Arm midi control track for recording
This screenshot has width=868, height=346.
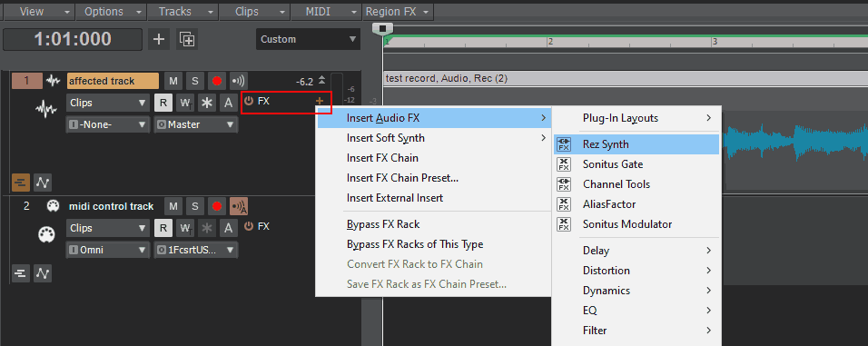pyautogui.click(x=216, y=206)
